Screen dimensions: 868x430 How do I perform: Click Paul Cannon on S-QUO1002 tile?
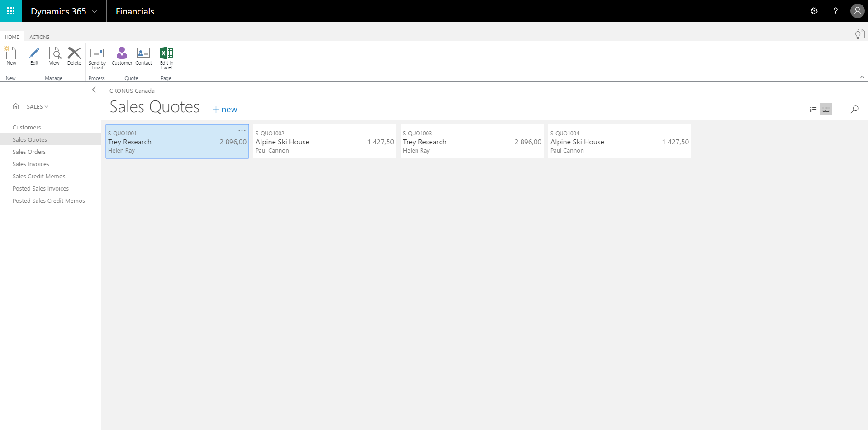tap(272, 151)
